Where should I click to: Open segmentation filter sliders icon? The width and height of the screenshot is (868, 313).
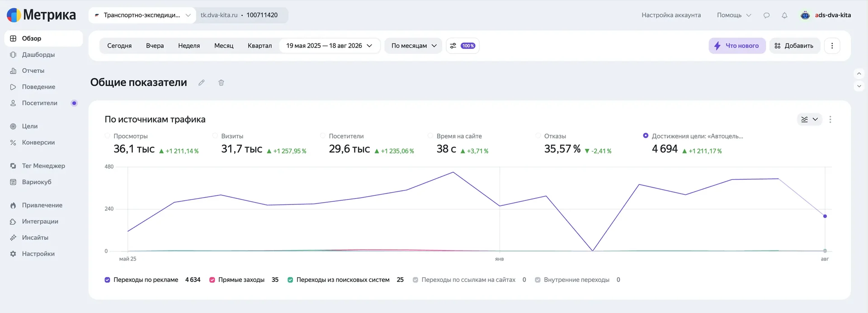[x=453, y=46]
